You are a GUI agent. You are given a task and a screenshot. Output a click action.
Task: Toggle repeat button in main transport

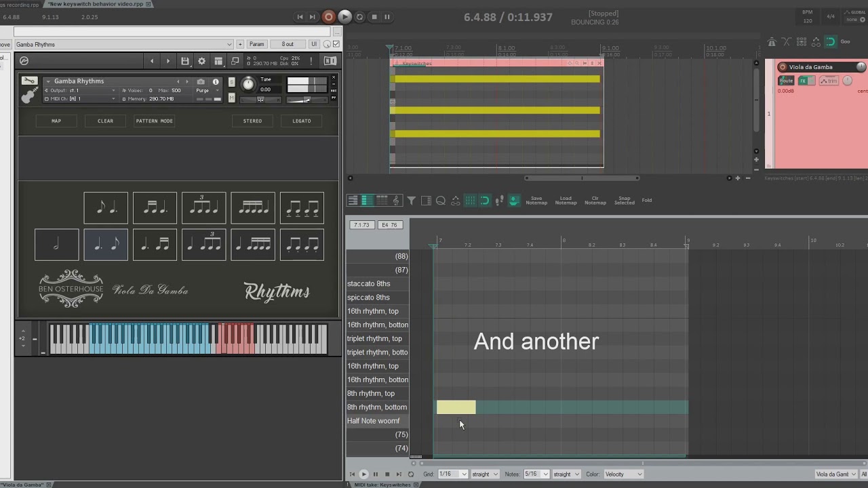pos(360,17)
